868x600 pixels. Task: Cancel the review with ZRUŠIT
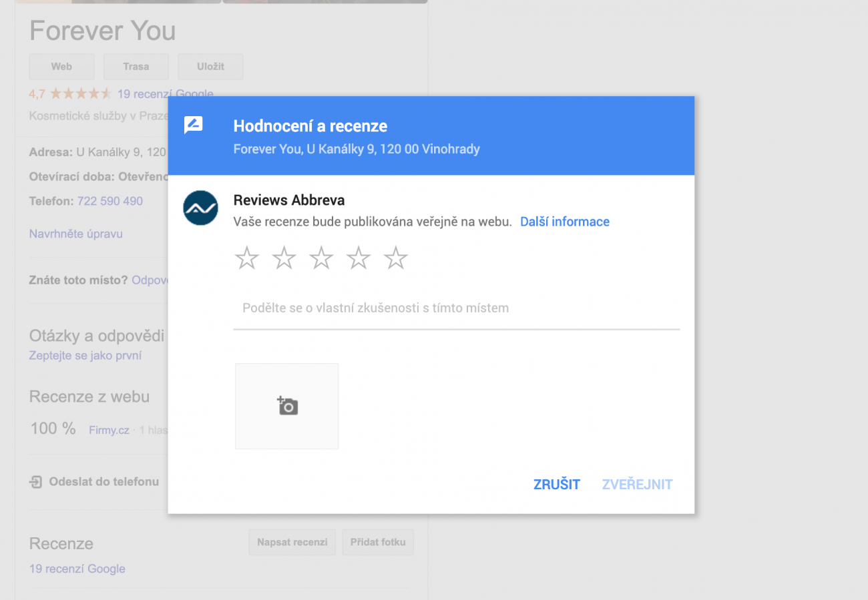557,485
